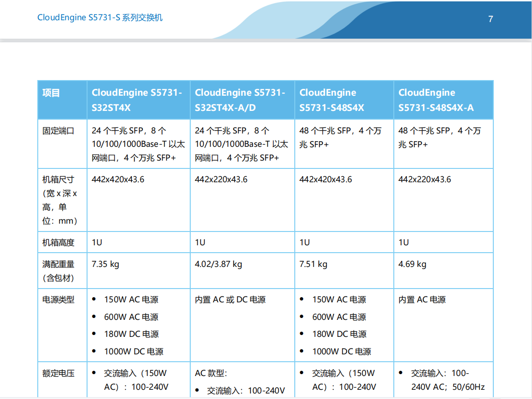Click the S5731-S32ST4X-A/D column header
Viewport: 532px width, 399px height.
[x=240, y=100]
